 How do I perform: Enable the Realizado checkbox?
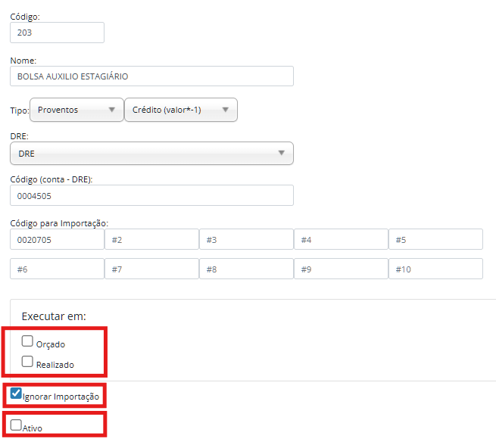[x=27, y=362]
